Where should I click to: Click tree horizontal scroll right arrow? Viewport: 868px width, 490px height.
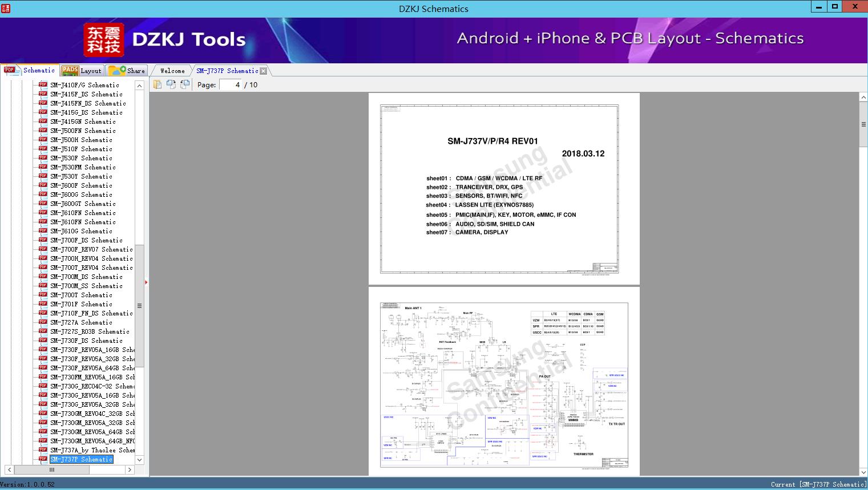tap(130, 470)
